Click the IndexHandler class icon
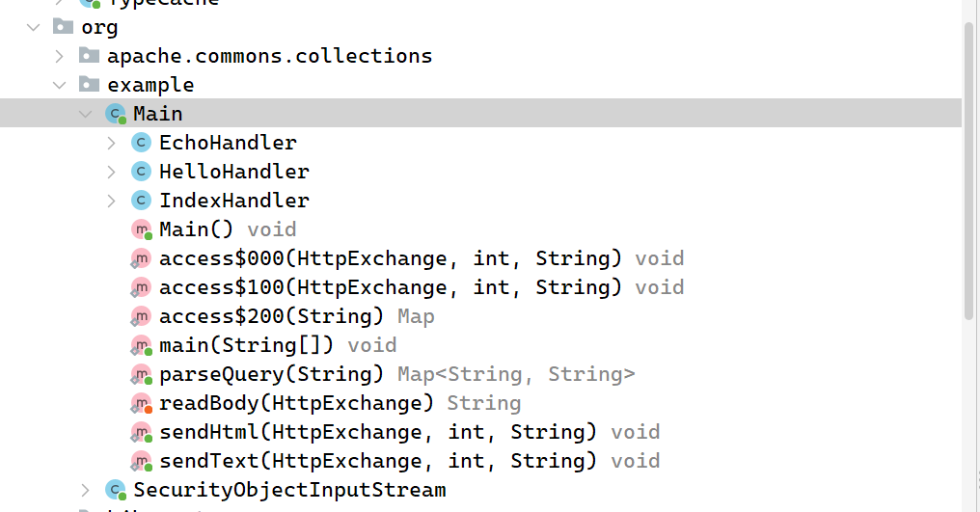Viewport: 980px width, 512px height. click(141, 201)
